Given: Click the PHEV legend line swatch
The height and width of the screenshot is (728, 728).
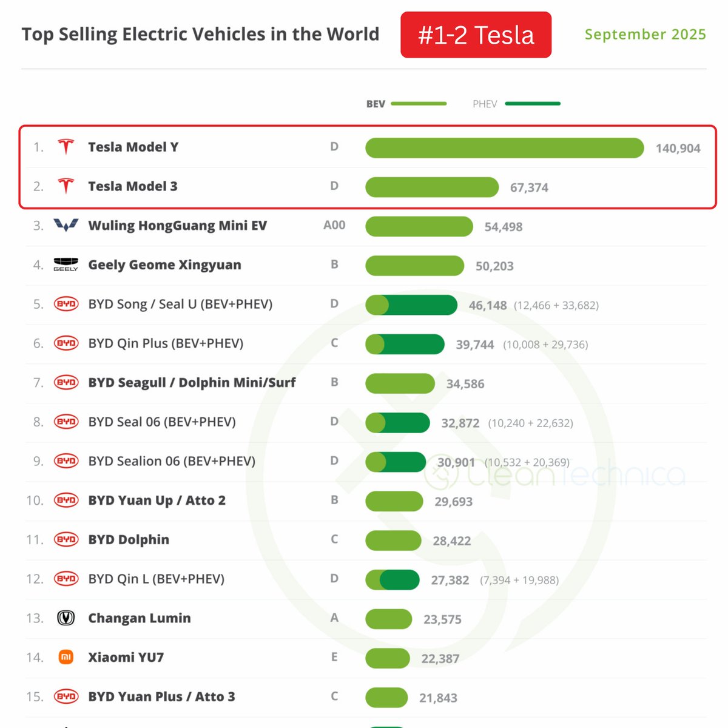Looking at the screenshot, I should (x=533, y=104).
